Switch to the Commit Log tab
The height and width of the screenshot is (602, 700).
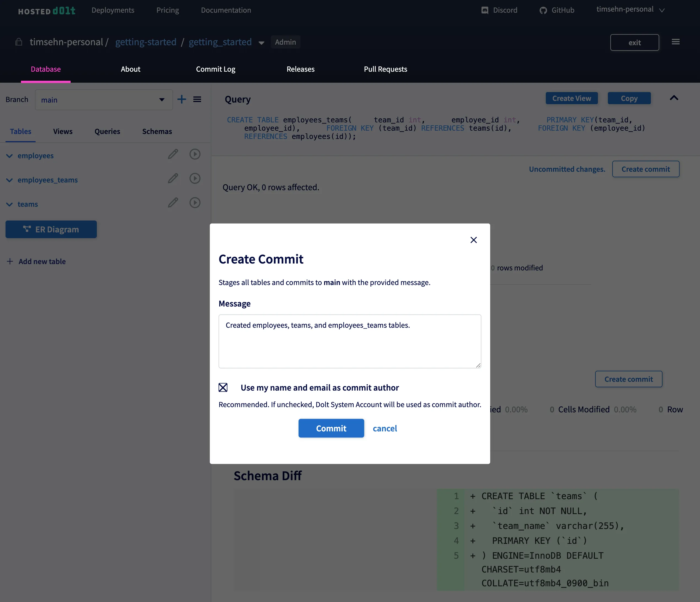(x=215, y=69)
